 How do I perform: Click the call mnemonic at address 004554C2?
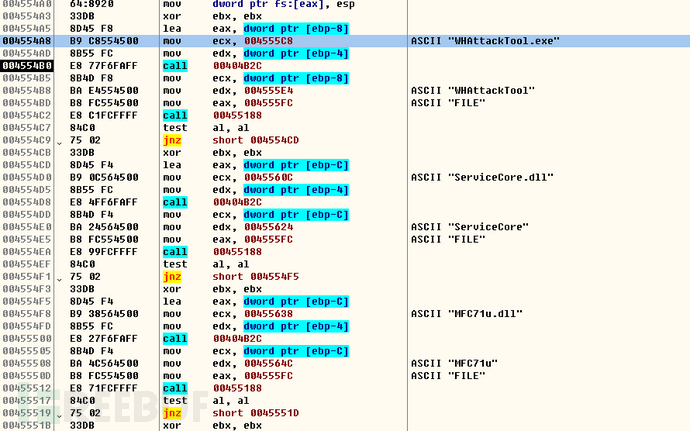tap(175, 115)
